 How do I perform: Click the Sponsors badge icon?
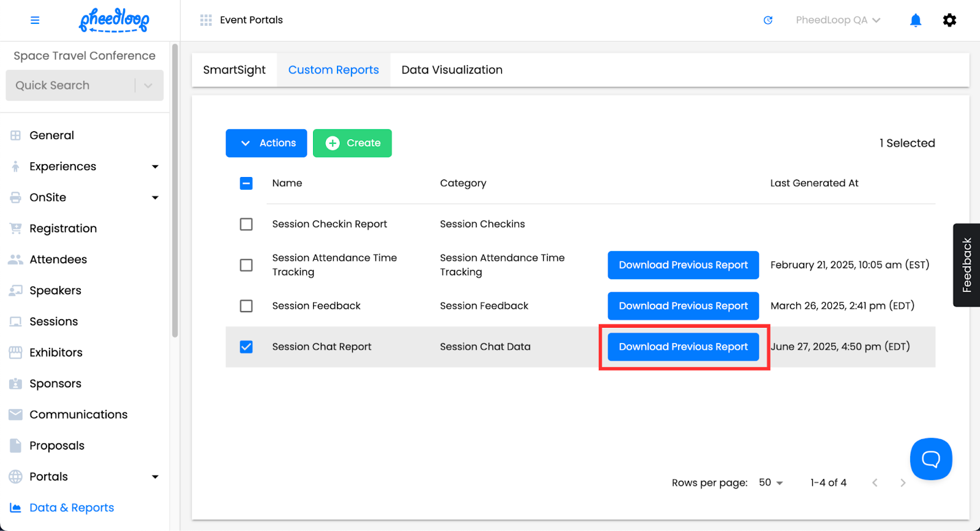pos(16,383)
